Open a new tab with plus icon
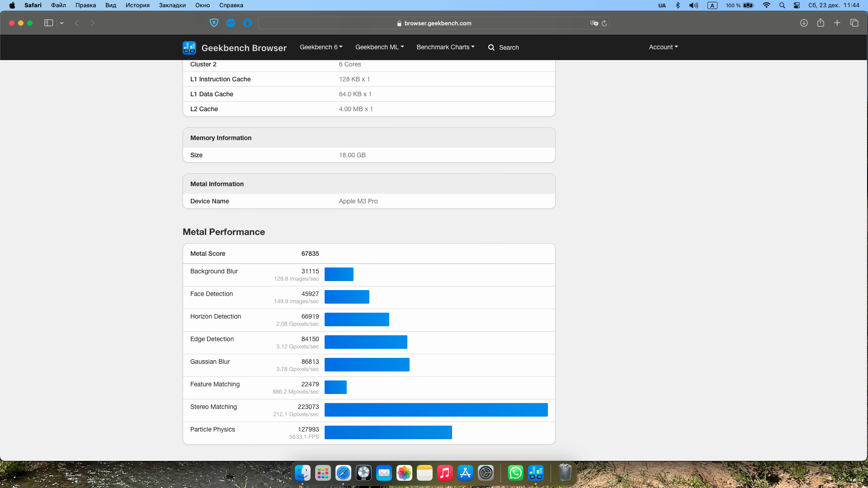Viewport: 868px width, 488px height. click(837, 23)
